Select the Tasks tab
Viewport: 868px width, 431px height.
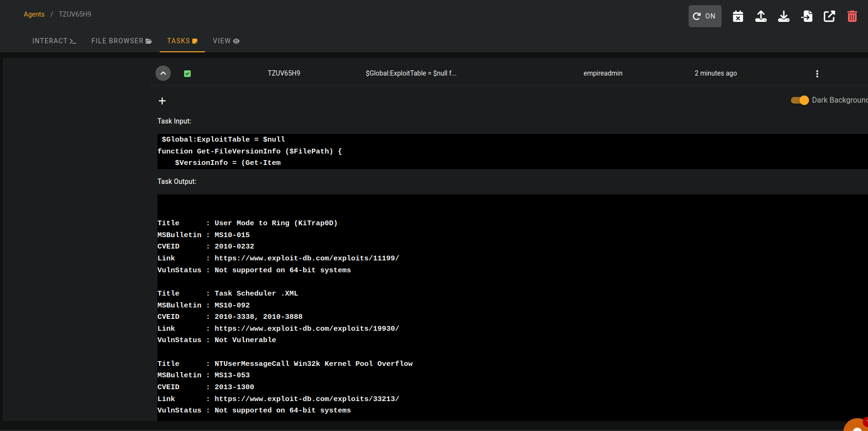(x=182, y=41)
